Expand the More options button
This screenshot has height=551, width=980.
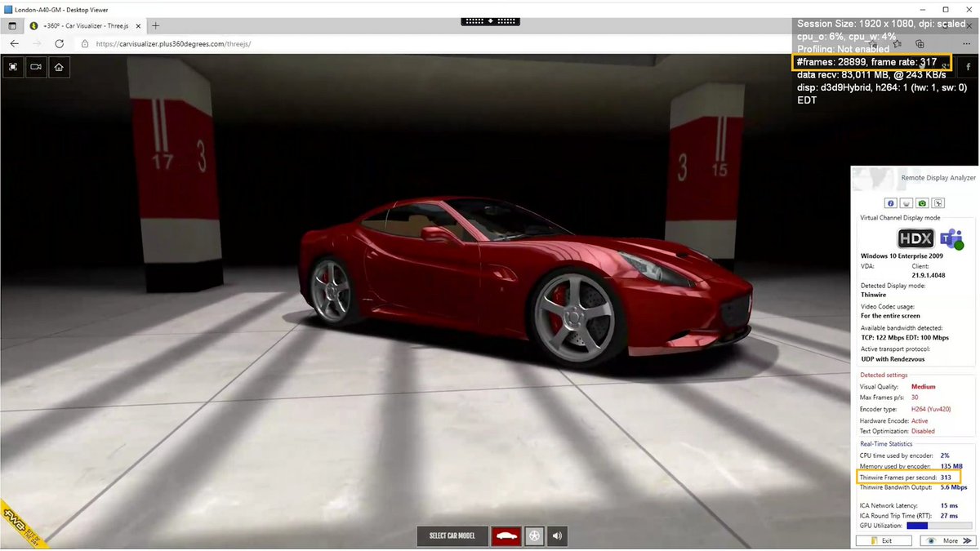click(947, 540)
